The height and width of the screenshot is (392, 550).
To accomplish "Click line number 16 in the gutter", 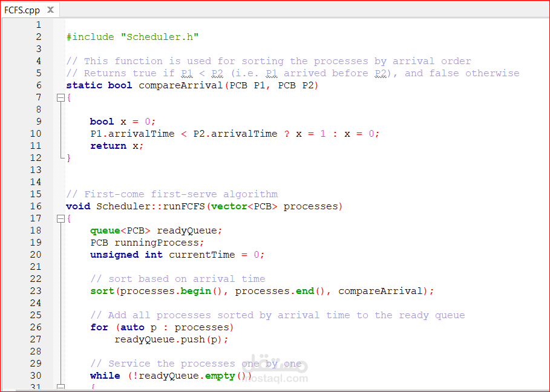I will (36, 206).
